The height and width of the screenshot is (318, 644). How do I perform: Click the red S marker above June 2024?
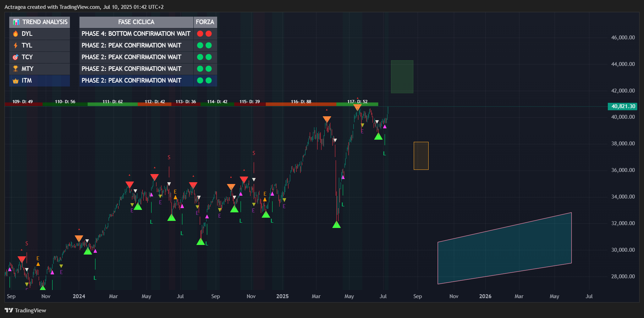[x=169, y=157]
